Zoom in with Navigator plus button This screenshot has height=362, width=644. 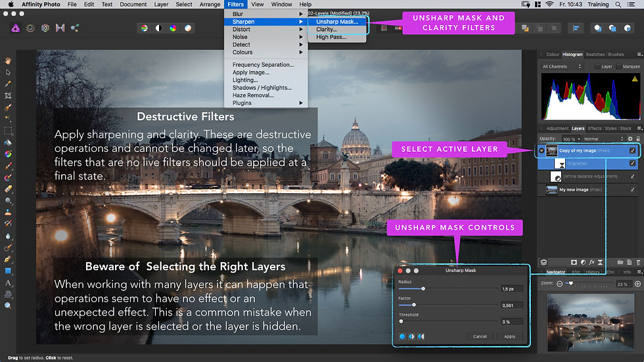pyautogui.click(x=638, y=284)
